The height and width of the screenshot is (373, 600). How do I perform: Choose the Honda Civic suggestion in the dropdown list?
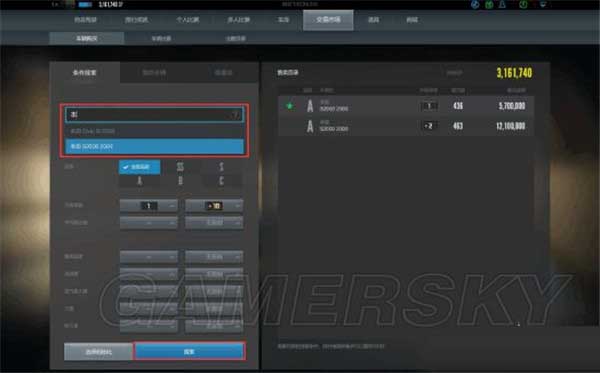(x=154, y=131)
